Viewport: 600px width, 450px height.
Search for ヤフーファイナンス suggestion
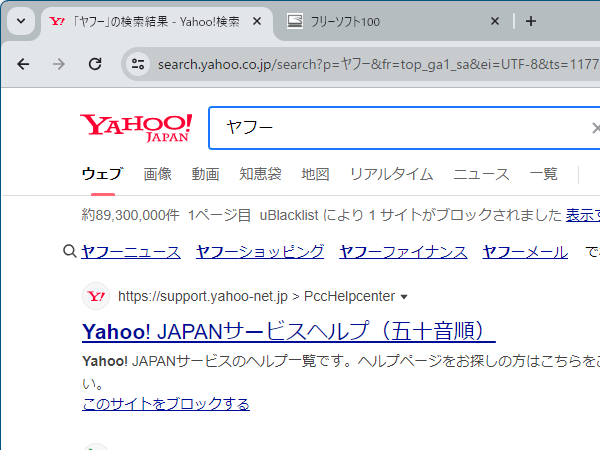(x=403, y=252)
